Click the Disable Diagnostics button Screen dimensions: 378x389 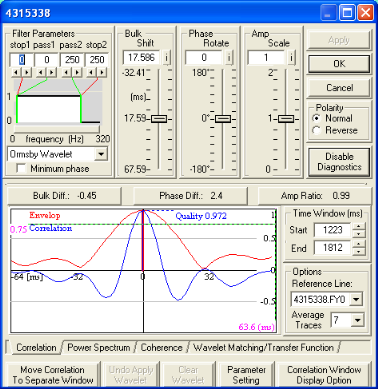coord(339,162)
